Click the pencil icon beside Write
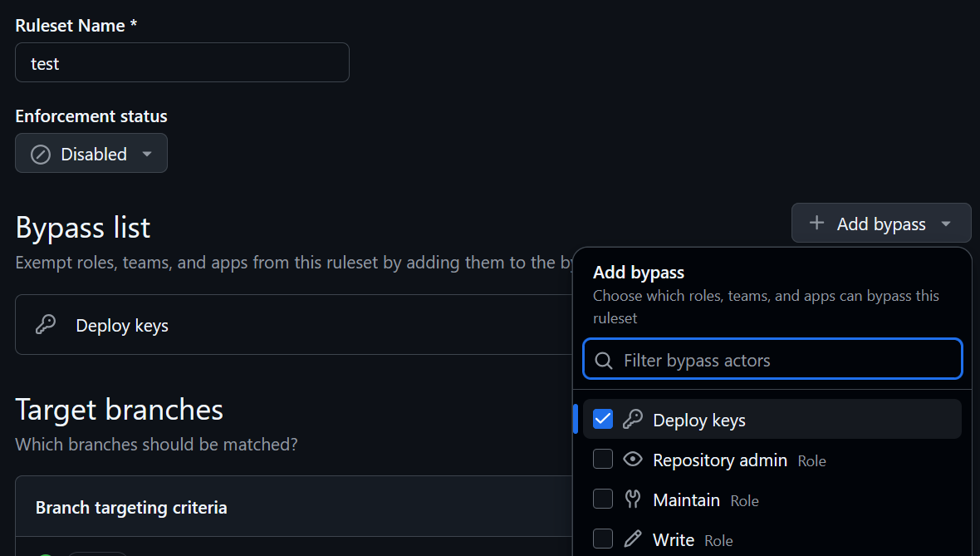 pyautogui.click(x=633, y=539)
